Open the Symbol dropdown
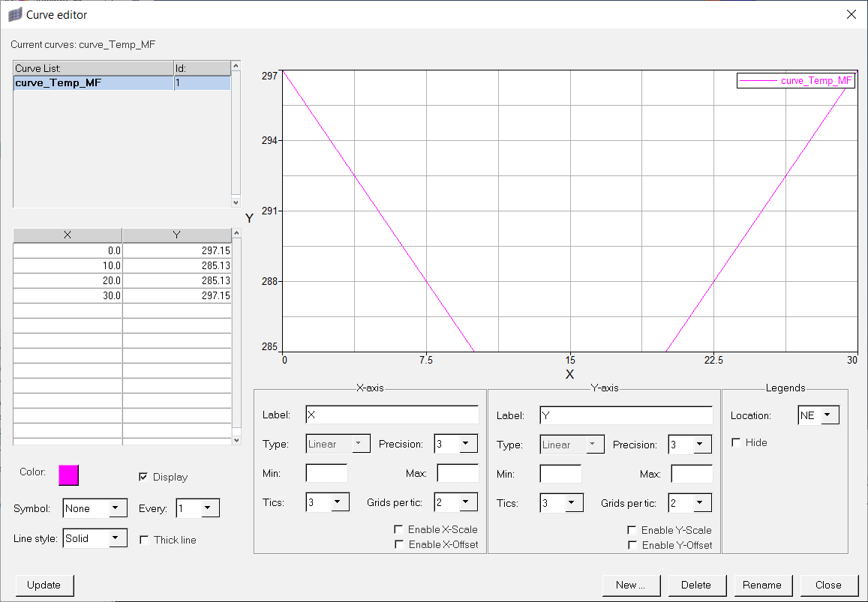 pos(117,508)
